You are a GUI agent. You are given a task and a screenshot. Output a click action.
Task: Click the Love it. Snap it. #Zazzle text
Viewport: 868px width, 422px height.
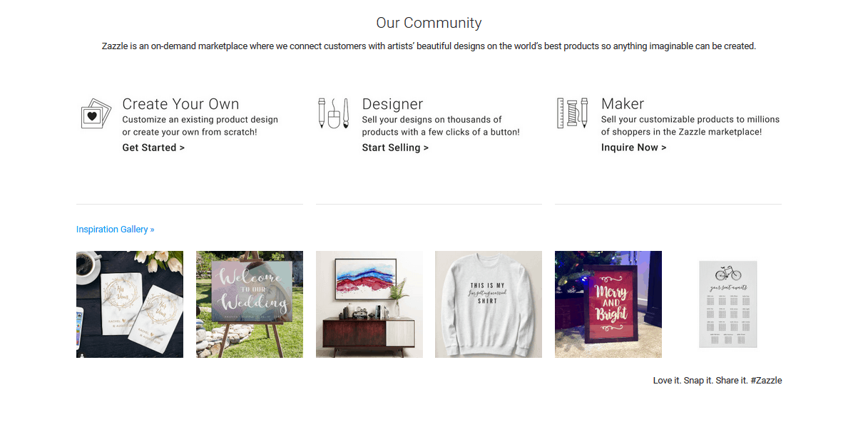(718, 381)
